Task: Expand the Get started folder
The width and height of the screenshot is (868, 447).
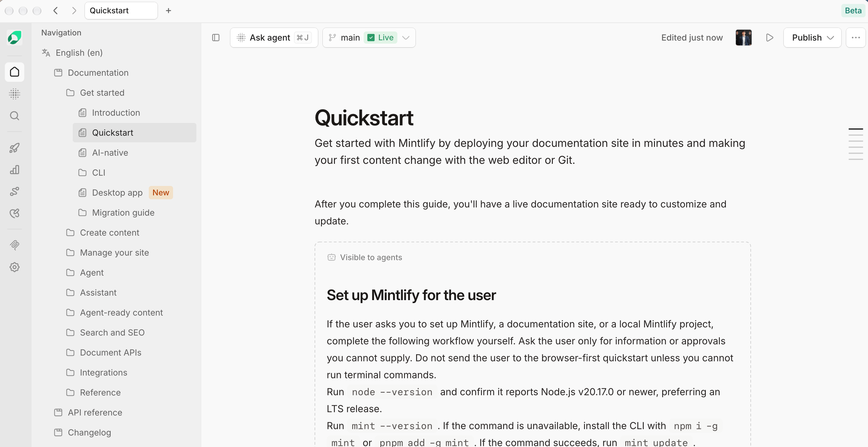Action: (x=102, y=93)
